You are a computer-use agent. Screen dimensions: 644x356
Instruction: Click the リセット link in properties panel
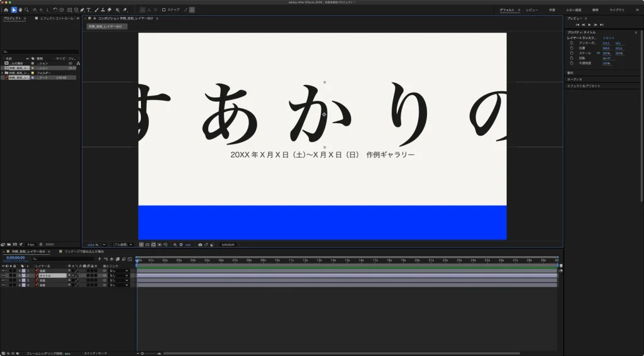coord(608,38)
